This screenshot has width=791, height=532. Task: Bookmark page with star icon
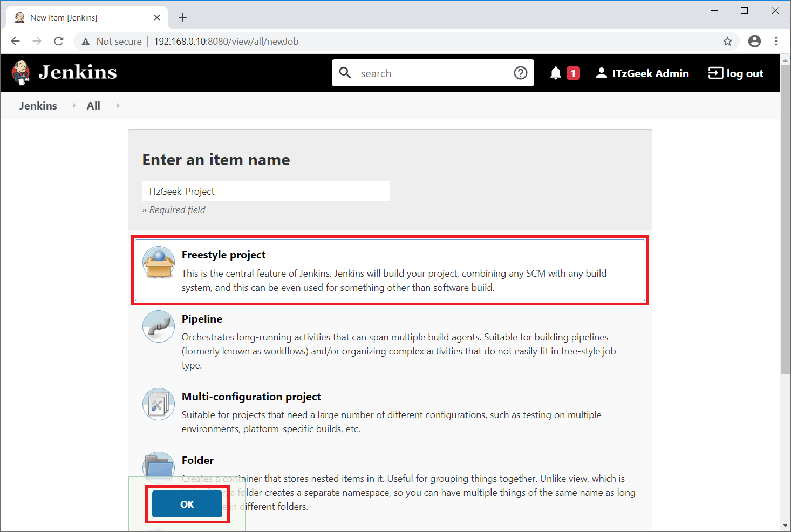727,41
